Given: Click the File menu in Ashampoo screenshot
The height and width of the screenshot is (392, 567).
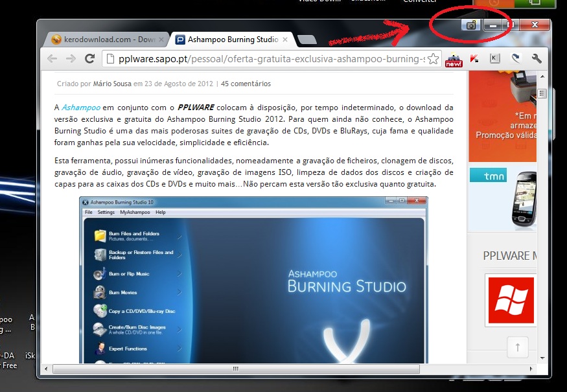Looking at the screenshot, I should click(89, 213).
